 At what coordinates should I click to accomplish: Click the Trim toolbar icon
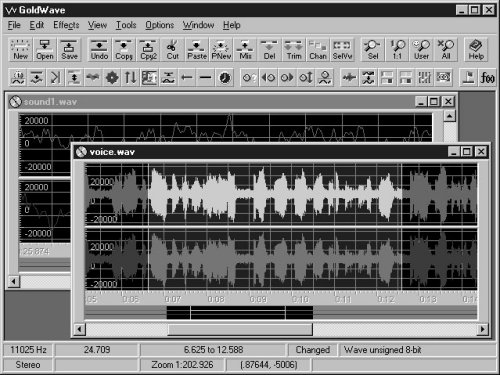(294, 50)
